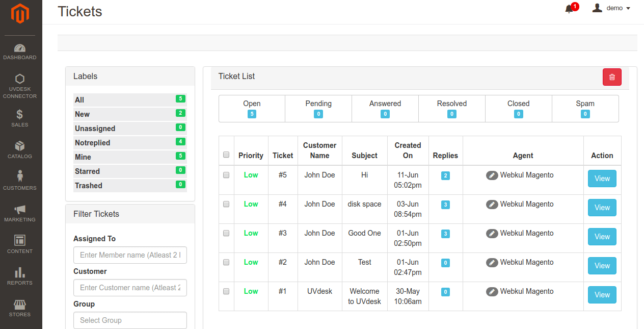This screenshot has height=329, width=644.
Task: Click the demo user avatar icon
Action: [598, 8]
